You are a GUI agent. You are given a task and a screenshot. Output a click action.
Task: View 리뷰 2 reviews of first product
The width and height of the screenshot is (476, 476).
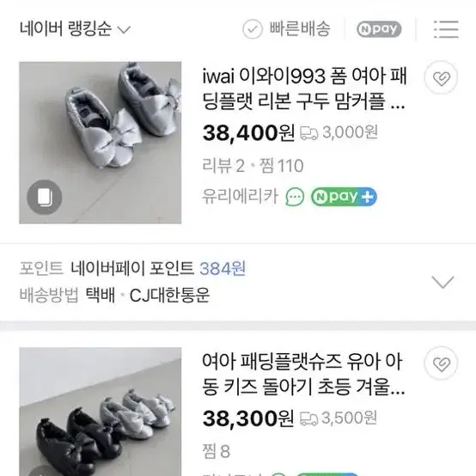(223, 166)
